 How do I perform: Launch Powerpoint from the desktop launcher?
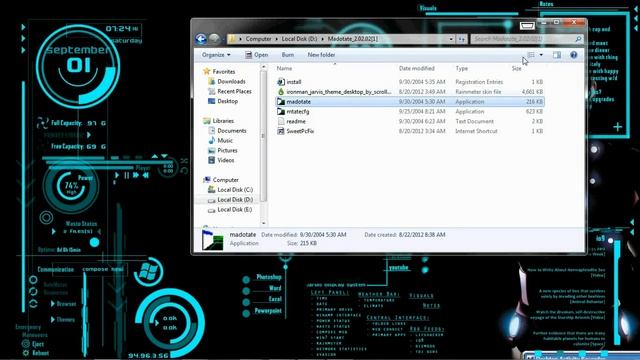click(268, 311)
